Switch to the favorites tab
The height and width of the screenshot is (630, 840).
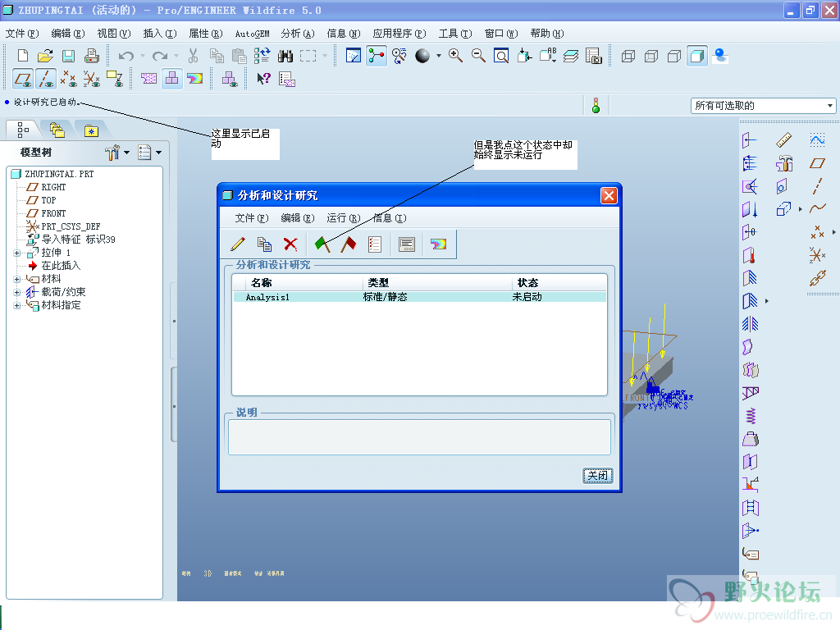[91, 130]
